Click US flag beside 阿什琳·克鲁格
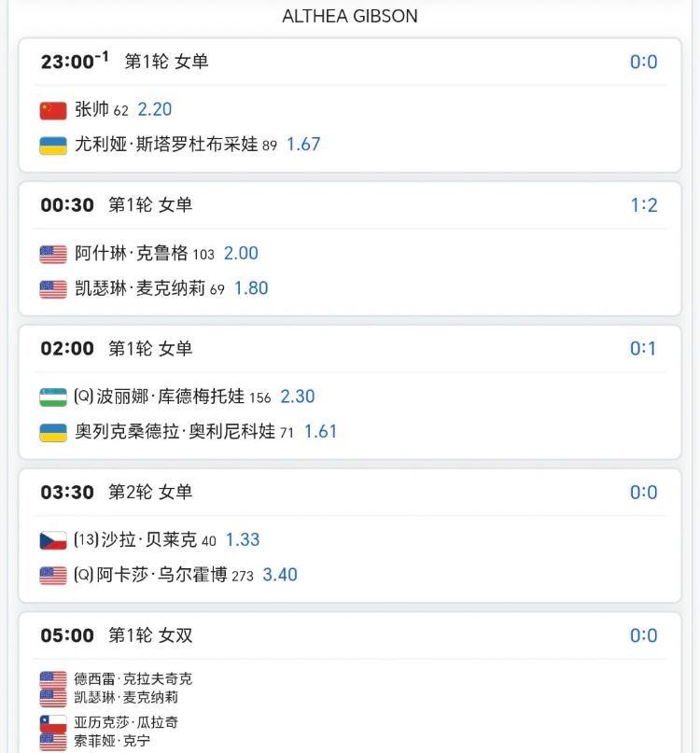Screen dimensions: 700x753 pos(53,254)
